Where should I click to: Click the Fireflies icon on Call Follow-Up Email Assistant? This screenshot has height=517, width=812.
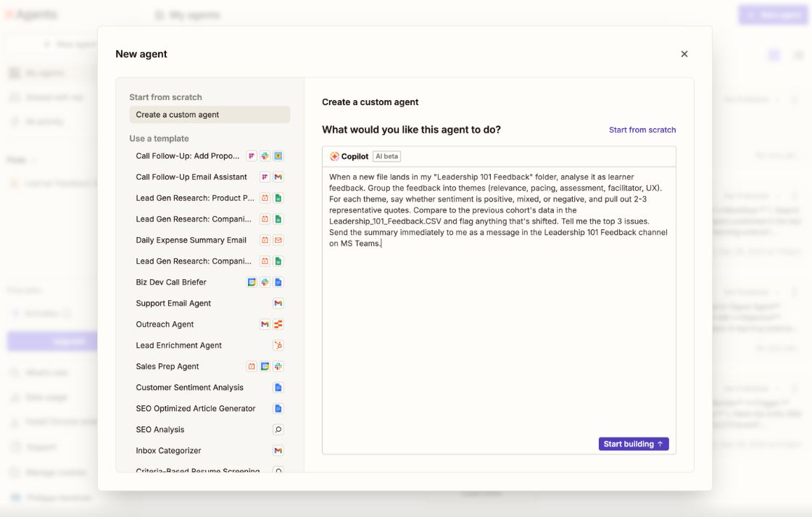coord(265,176)
